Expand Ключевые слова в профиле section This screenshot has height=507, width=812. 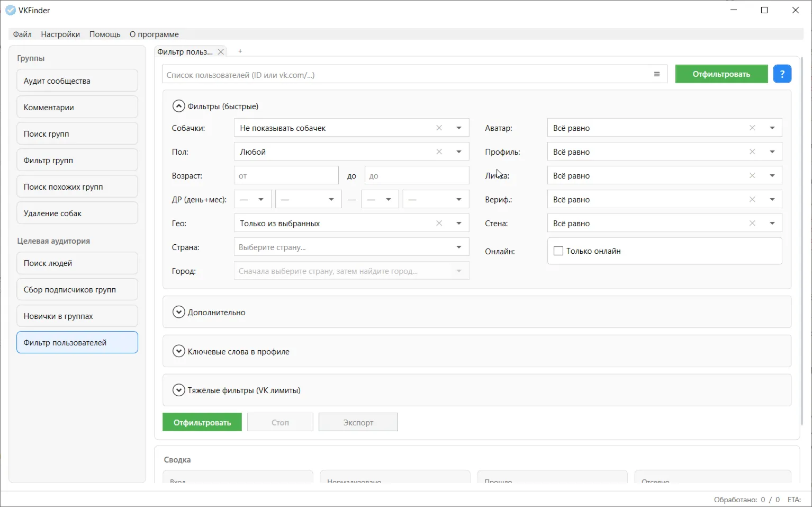pyautogui.click(x=179, y=351)
